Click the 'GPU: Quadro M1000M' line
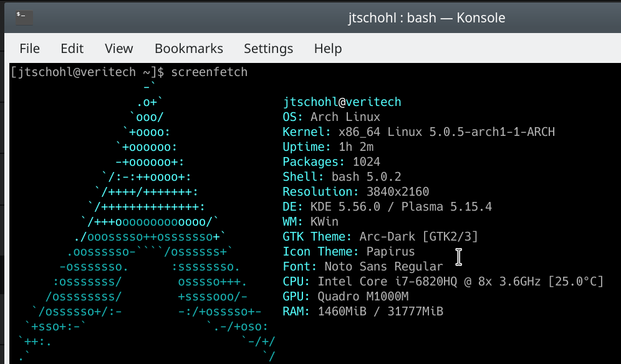The height and width of the screenshot is (364, 621). point(345,297)
